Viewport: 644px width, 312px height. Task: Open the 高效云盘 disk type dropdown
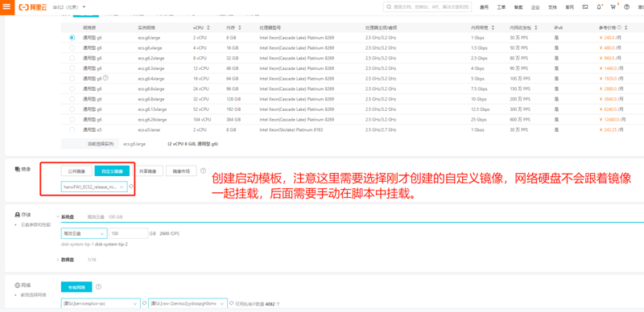coord(84,233)
